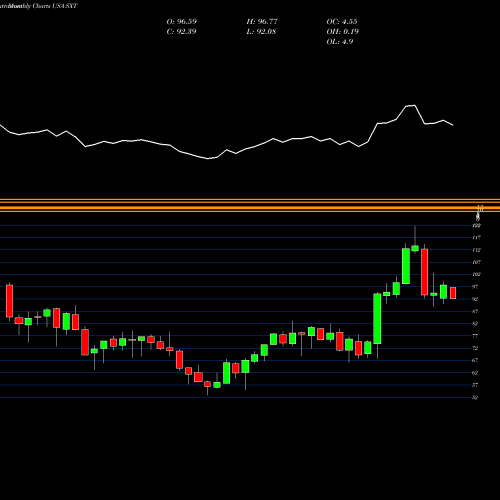Select the low value 'L: 92.08'
Image resolution: width=500 pixels, height=500 pixels.
[261, 32]
